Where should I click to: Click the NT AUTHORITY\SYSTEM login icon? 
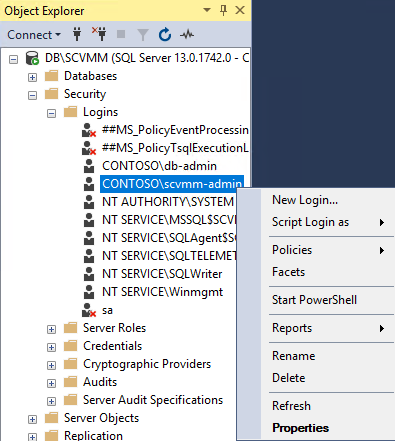pos(89,202)
